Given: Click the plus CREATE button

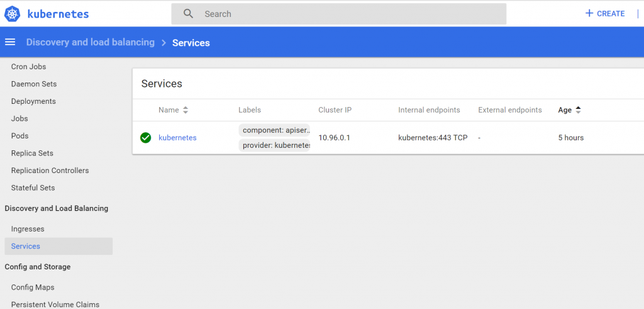Looking at the screenshot, I should click(604, 14).
